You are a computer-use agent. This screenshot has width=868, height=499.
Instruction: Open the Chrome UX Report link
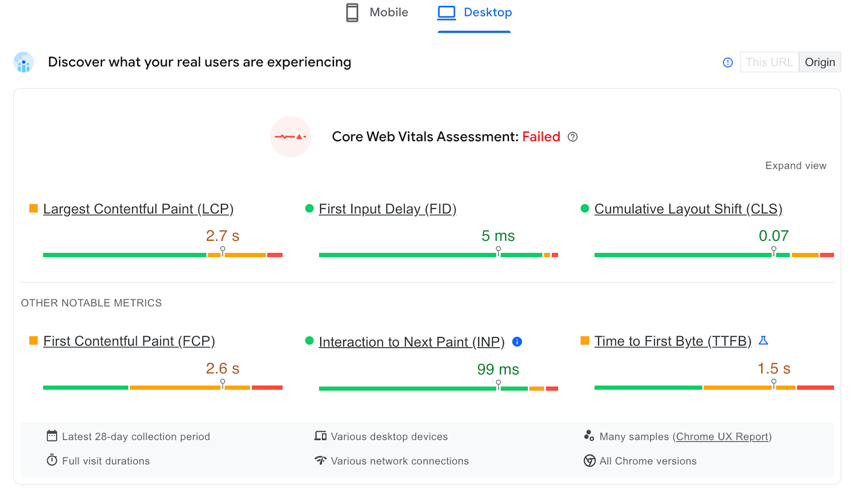[x=721, y=436]
